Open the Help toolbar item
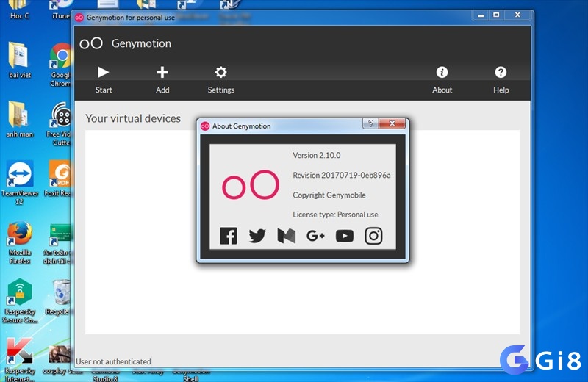The image size is (588, 382). [501, 79]
